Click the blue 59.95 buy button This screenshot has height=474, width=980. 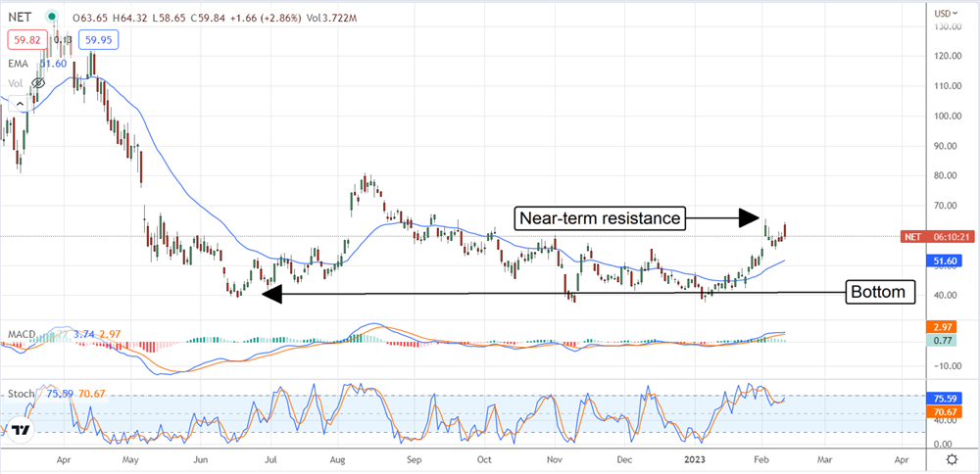coord(100,40)
